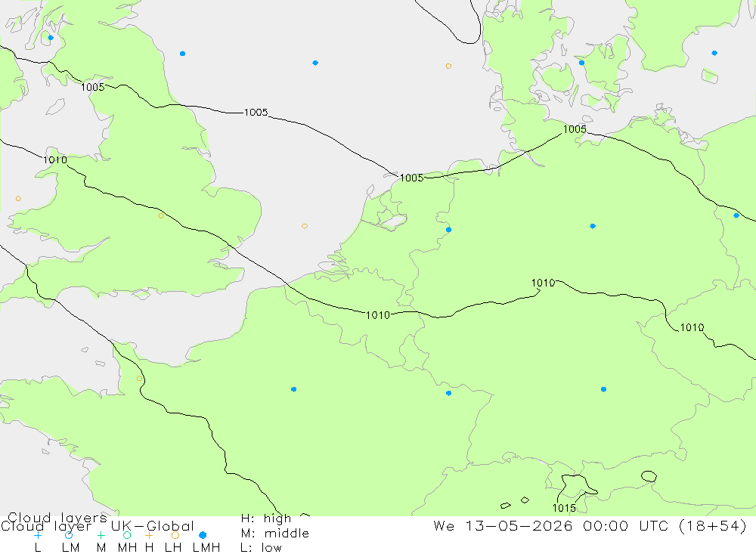
Task: Select blue marker off northeast England coast
Action: point(182,54)
